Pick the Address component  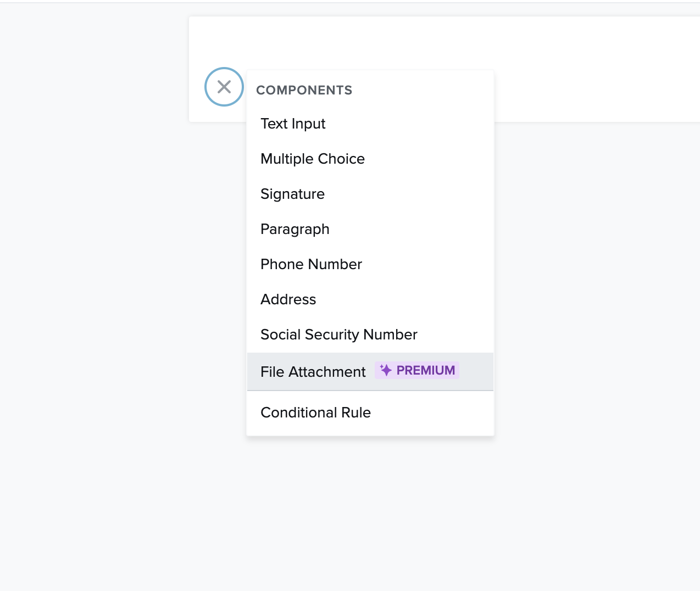point(288,299)
